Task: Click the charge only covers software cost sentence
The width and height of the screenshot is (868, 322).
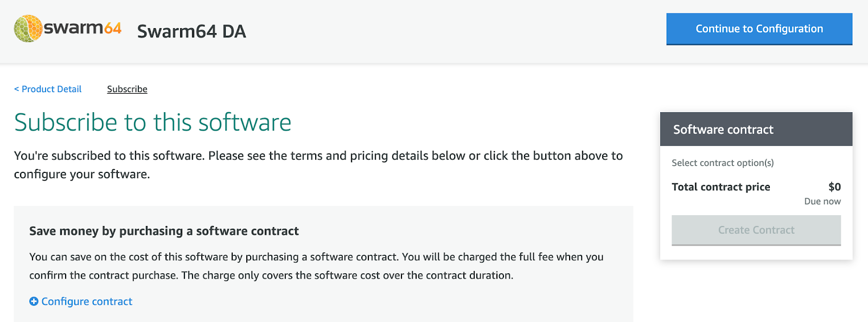Action: 347,275
